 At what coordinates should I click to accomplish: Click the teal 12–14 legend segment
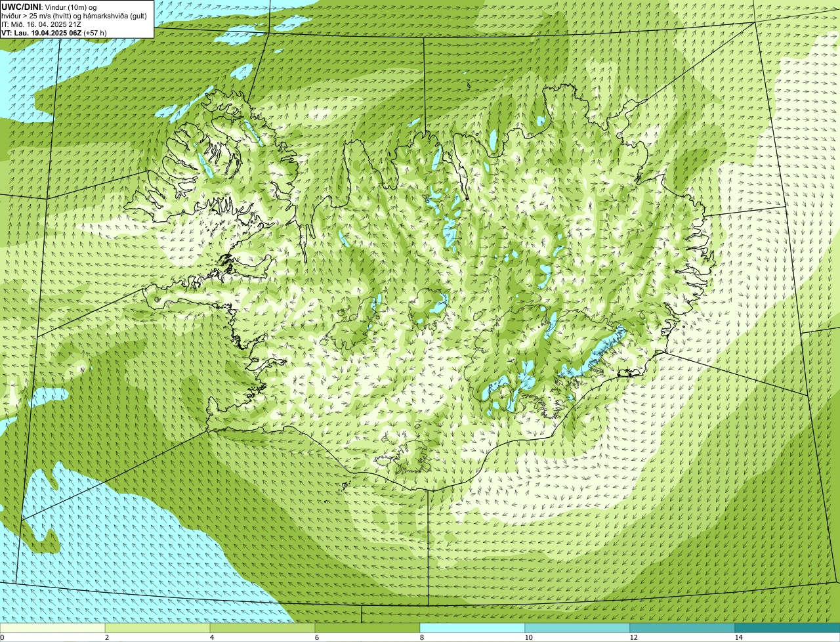[682, 628]
